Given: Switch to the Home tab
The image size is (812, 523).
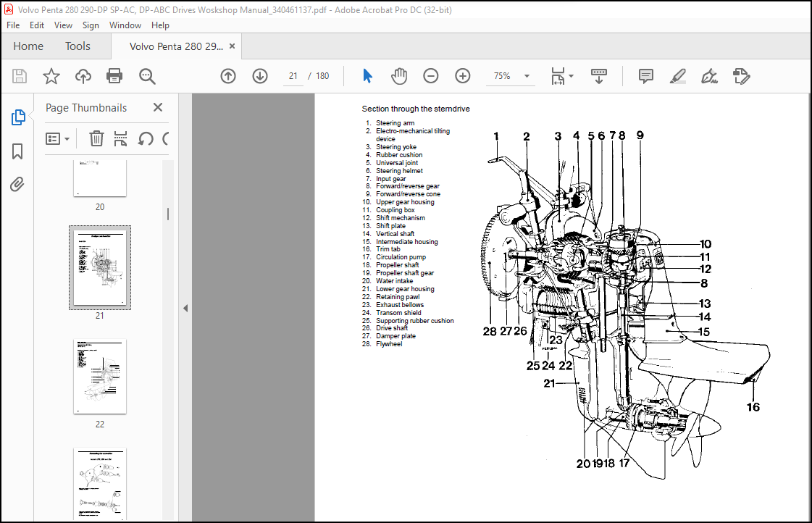Looking at the screenshot, I should coord(28,46).
